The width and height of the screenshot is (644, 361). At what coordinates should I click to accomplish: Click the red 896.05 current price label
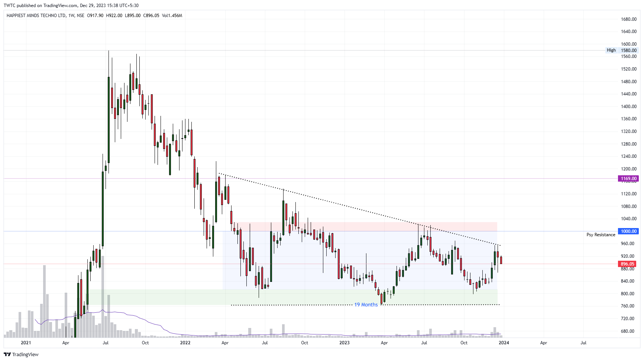[627, 264]
